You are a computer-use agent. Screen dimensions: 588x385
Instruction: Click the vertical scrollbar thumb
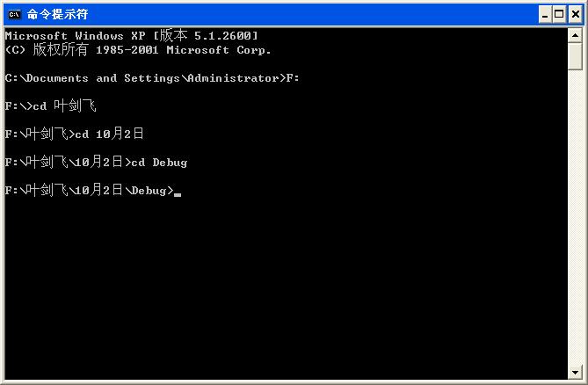[x=576, y=55]
